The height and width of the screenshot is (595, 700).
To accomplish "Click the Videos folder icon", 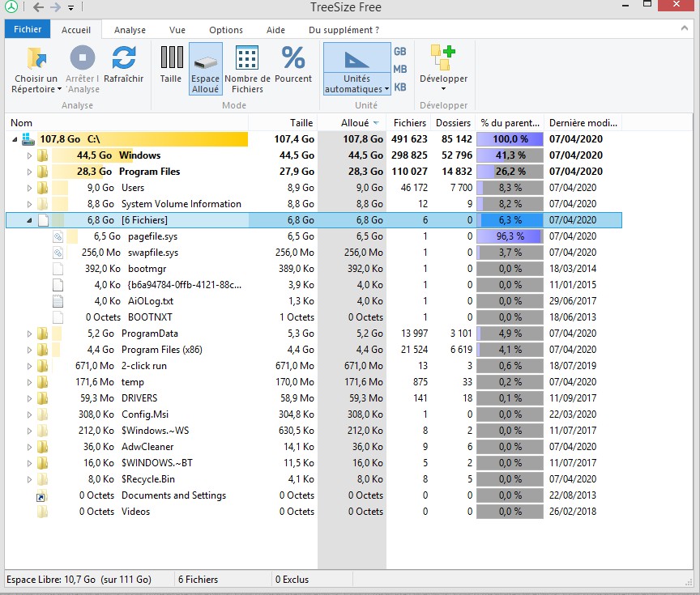I will tap(42, 512).
